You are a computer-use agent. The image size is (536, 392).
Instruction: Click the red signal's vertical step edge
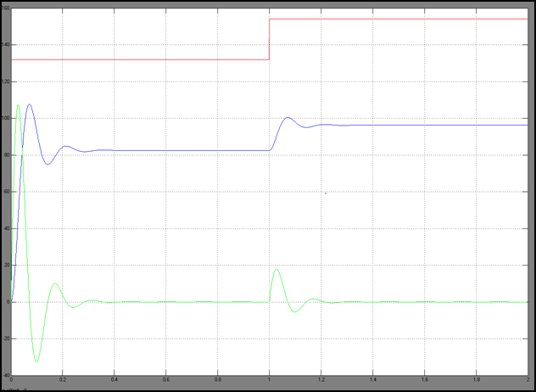click(270, 39)
